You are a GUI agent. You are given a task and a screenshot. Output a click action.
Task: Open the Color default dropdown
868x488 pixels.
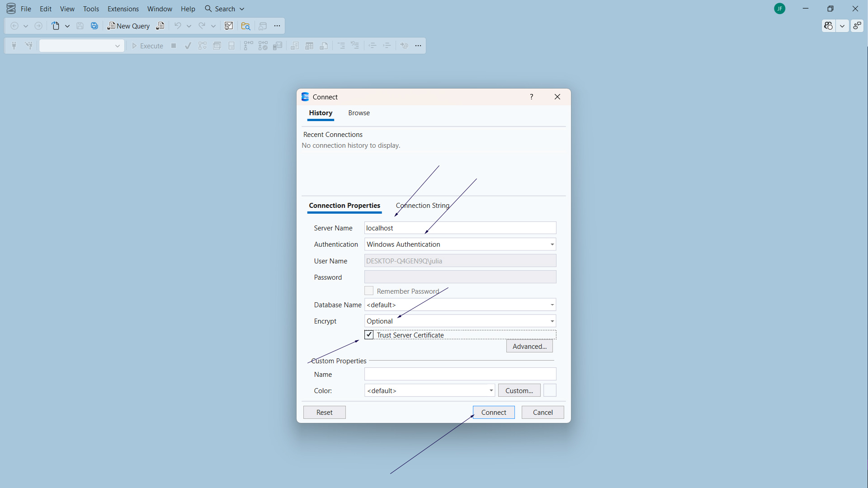coord(491,390)
